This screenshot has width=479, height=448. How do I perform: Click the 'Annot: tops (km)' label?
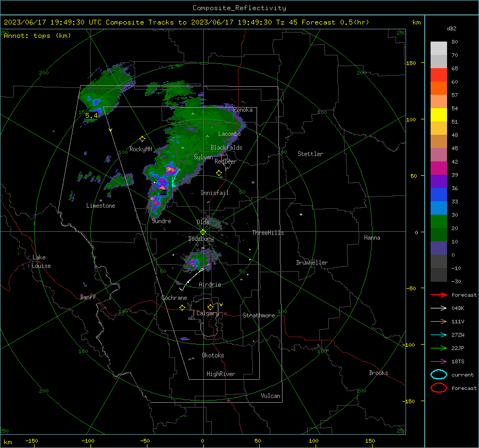[38, 36]
